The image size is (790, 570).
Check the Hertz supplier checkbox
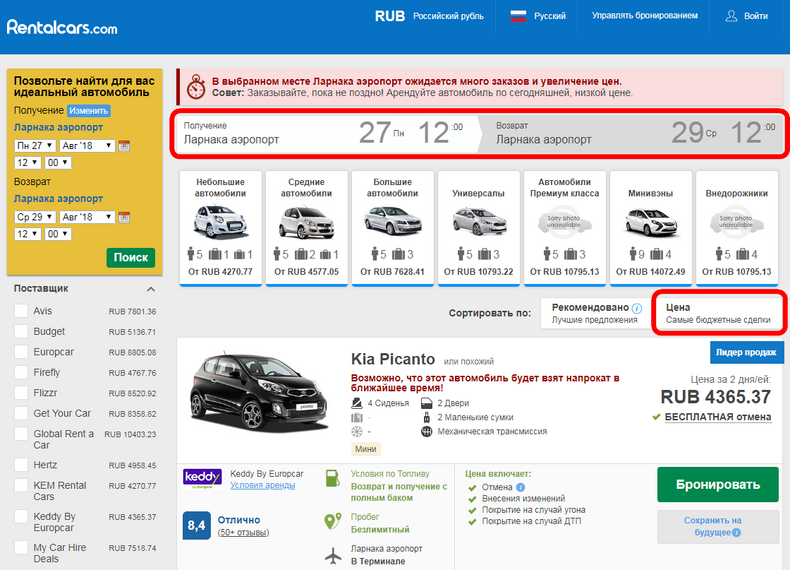[21, 465]
